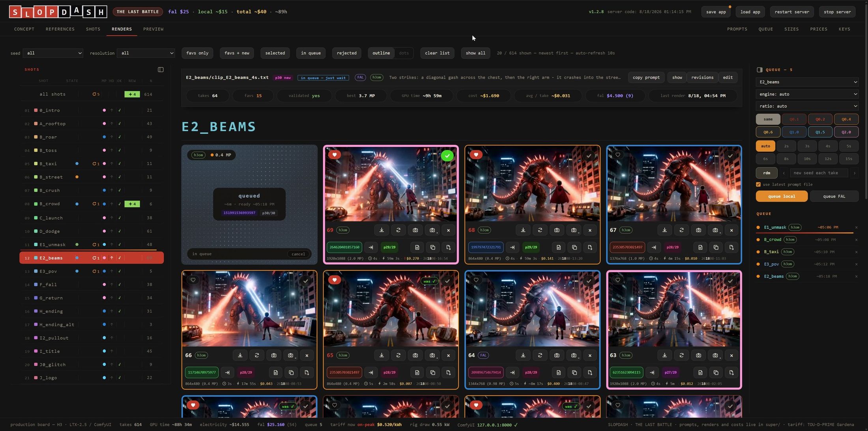Download take 69 using the download icon
Image resolution: width=868 pixels, height=431 pixels.
pos(382,230)
